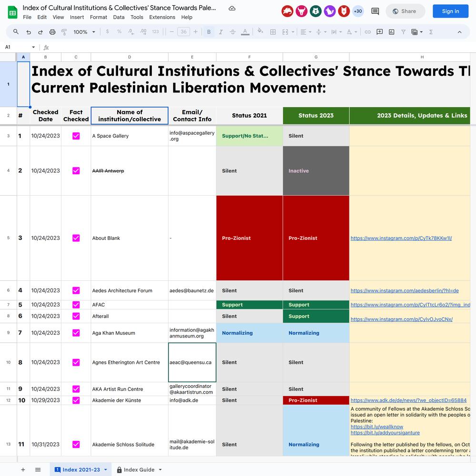Toggle Fact Checked checkbox for Akademie der Künste

click(x=76, y=400)
